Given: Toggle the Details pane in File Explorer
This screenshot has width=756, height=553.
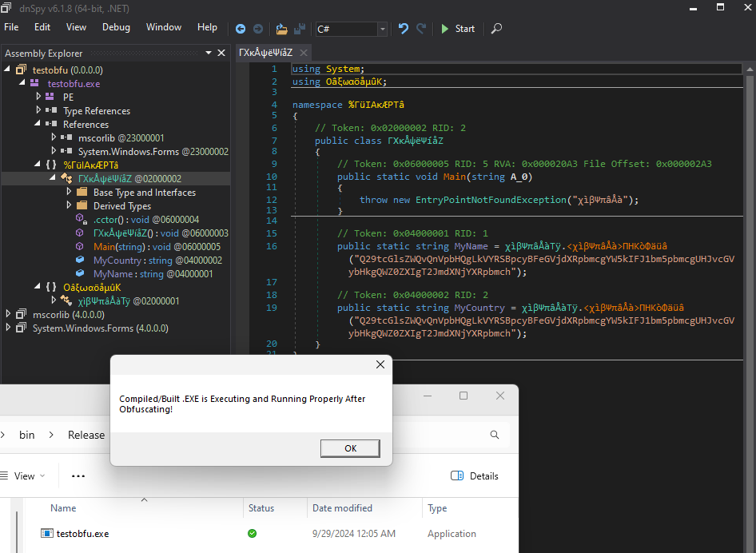Looking at the screenshot, I should pos(475,475).
